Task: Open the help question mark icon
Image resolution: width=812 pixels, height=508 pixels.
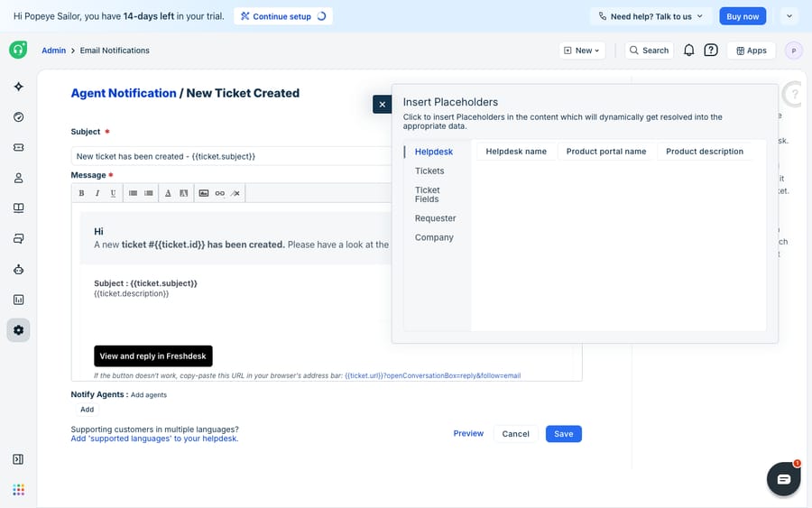Action: 711,51
